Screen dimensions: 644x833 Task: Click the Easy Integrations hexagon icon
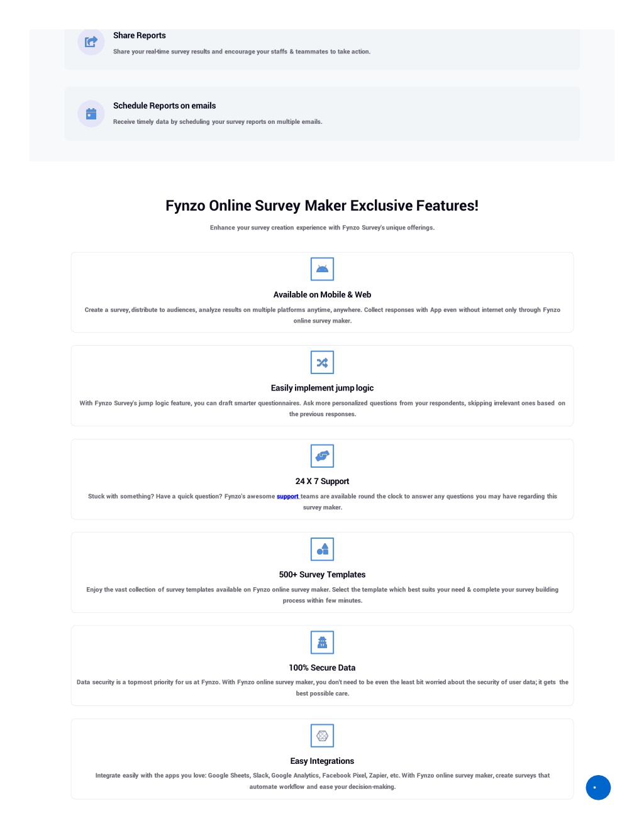click(322, 736)
